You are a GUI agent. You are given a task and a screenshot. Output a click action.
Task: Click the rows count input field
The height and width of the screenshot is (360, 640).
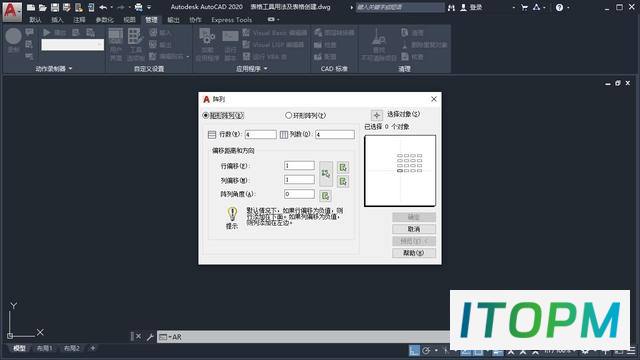click(x=260, y=134)
